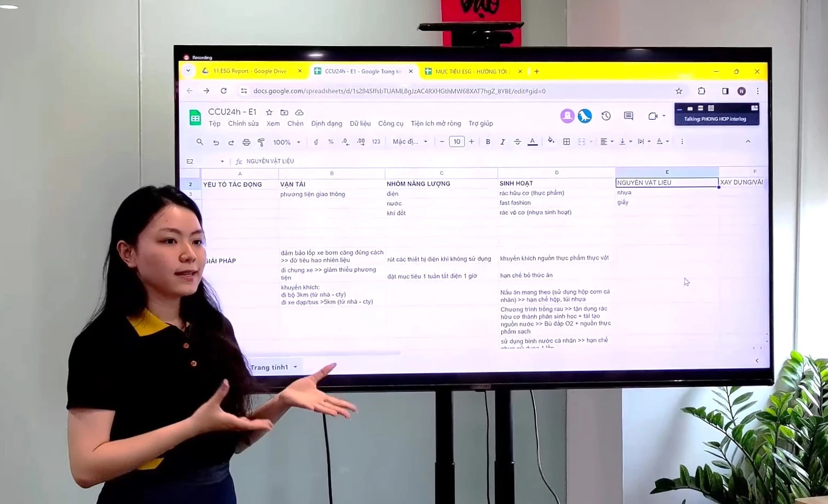Open text color picker
The width and height of the screenshot is (828, 504).
pyautogui.click(x=533, y=141)
